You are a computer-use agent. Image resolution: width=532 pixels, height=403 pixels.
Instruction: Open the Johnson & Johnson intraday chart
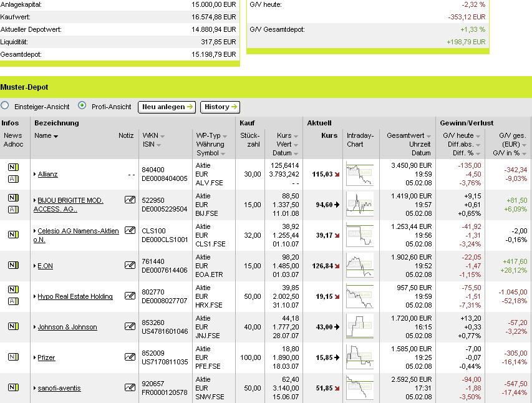click(360, 327)
